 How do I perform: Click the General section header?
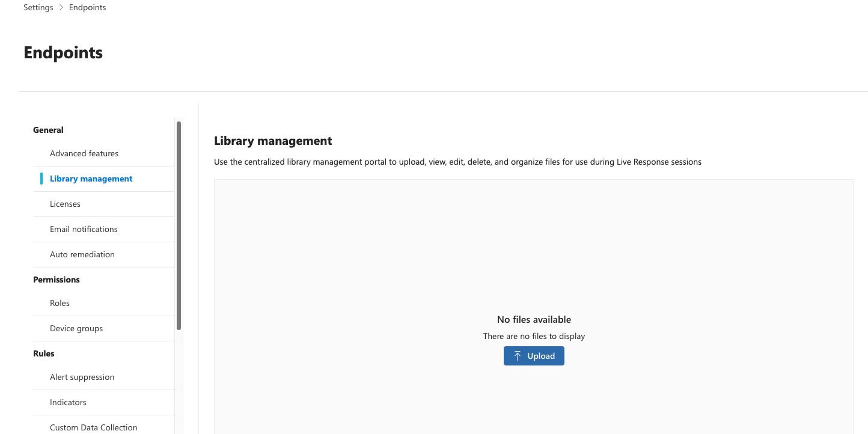pyautogui.click(x=48, y=130)
